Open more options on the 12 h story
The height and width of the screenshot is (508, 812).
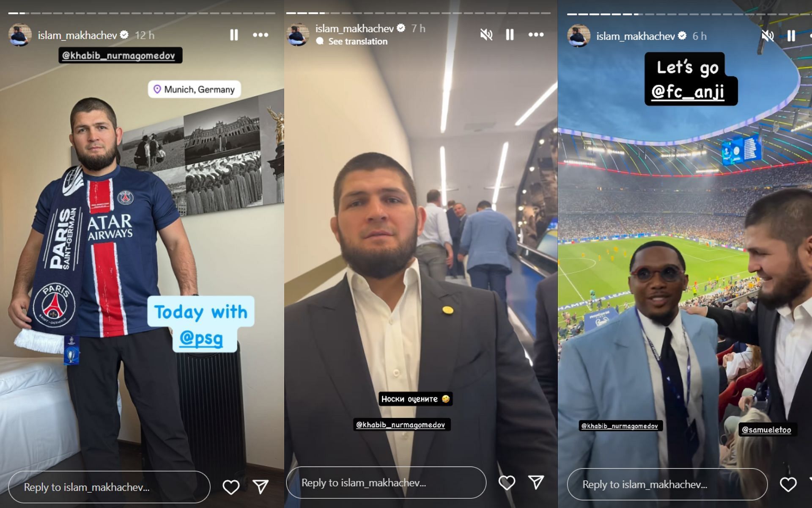261,35
